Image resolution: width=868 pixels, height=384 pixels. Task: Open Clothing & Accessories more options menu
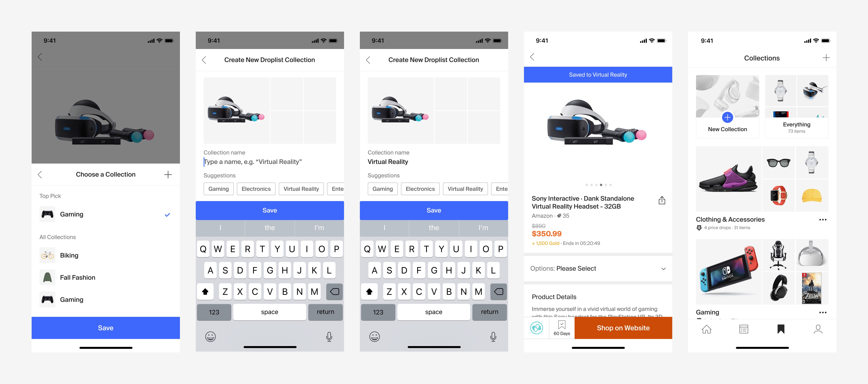(823, 220)
